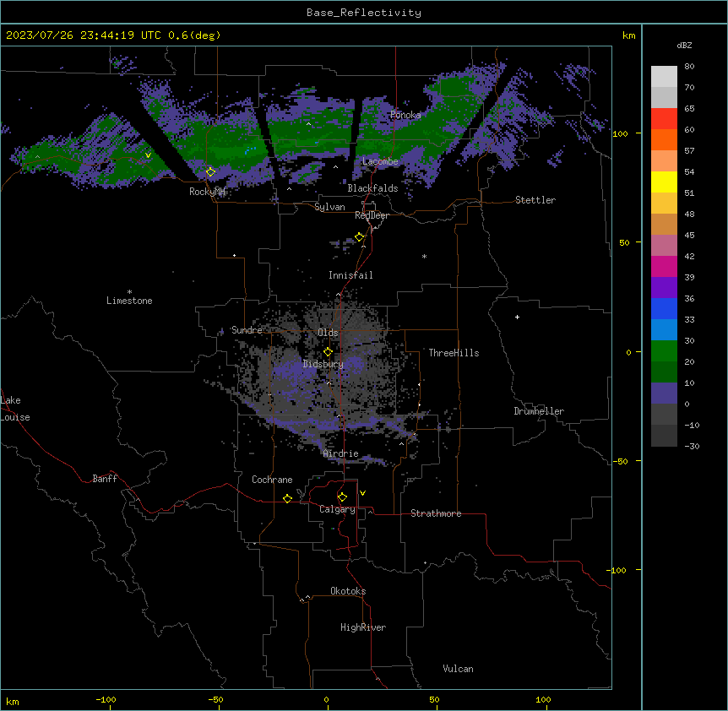This screenshot has width=728, height=711.
Task: Click the dBZ legend heading
Action: (x=684, y=45)
